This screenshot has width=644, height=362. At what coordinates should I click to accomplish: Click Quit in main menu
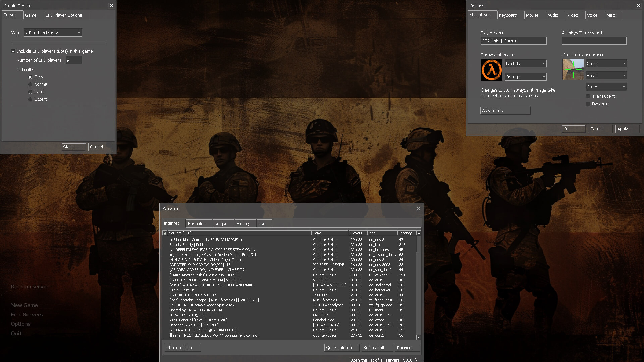(16, 333)
